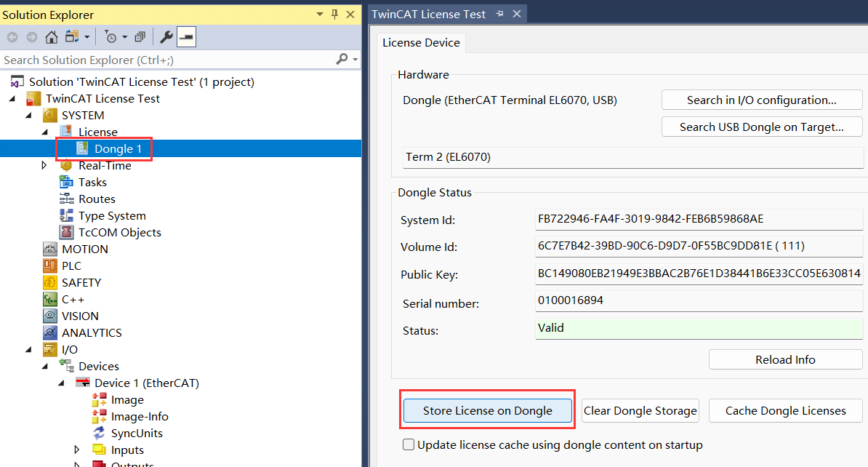868x467 pixels.
Task: Click the System Id value field
Action: 699,219
